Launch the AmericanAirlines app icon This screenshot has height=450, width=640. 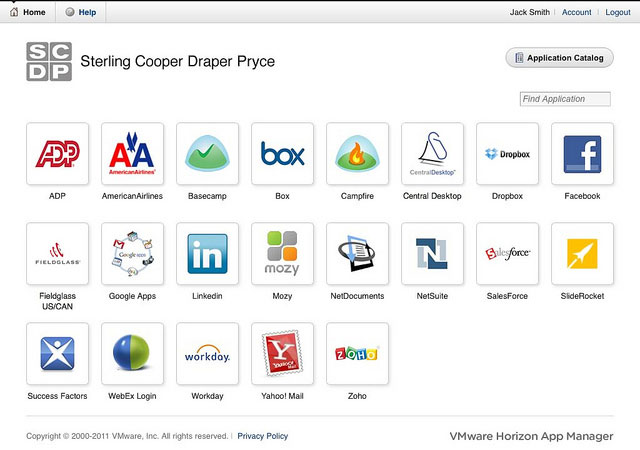coord(133,154)
